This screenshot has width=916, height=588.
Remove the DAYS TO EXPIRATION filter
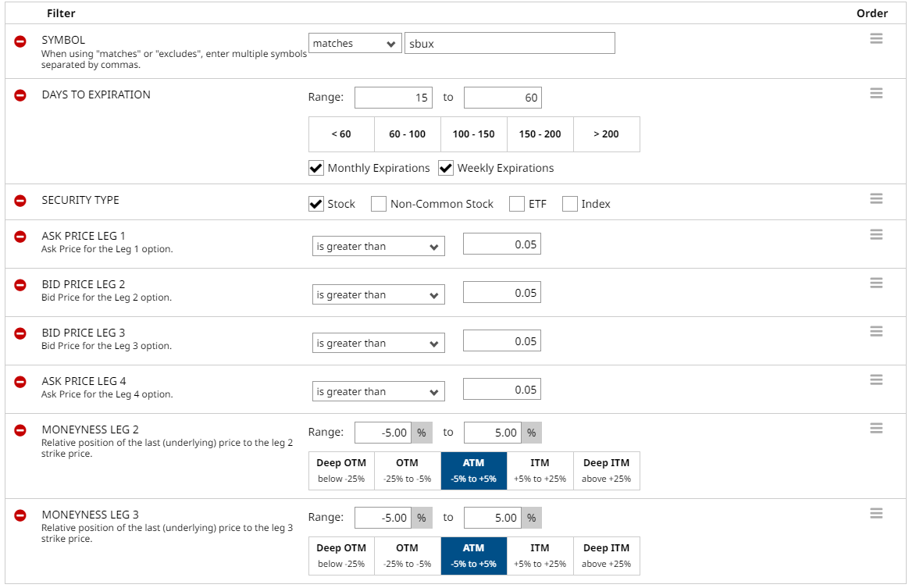pos(20,95)
